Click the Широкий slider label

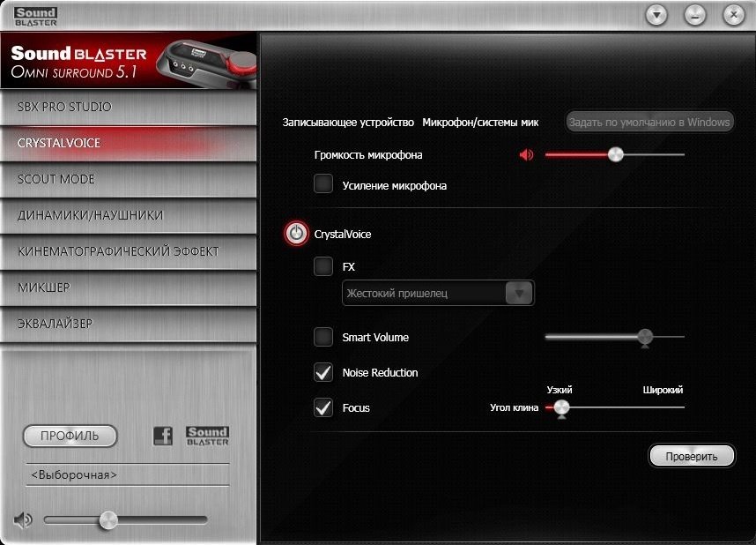tap(663, 390)
